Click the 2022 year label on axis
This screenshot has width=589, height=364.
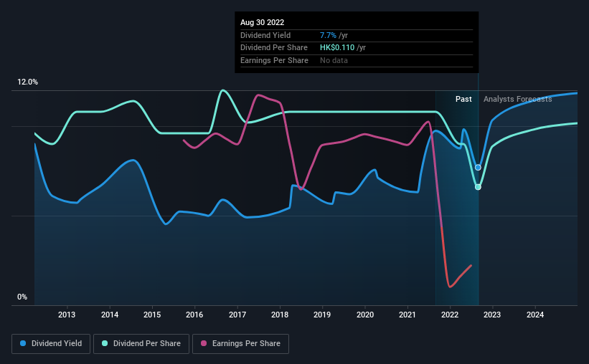click(450, 315)
